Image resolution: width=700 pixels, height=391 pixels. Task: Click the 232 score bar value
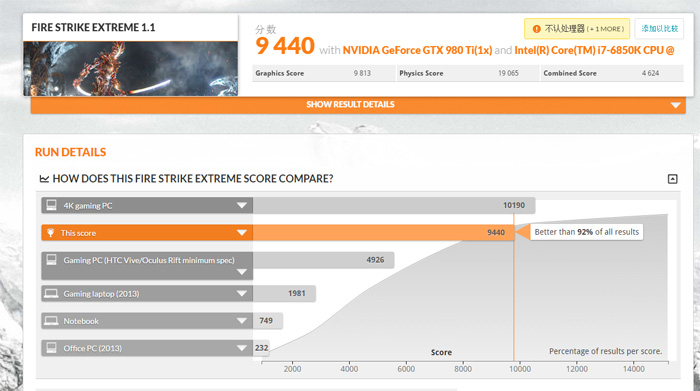tap(262, 348)
